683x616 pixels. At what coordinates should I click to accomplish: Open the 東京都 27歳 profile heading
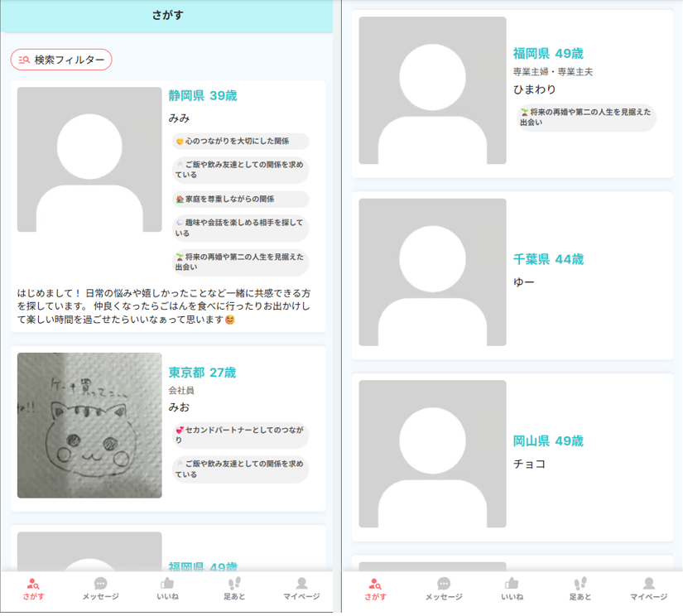coord(203,373)
